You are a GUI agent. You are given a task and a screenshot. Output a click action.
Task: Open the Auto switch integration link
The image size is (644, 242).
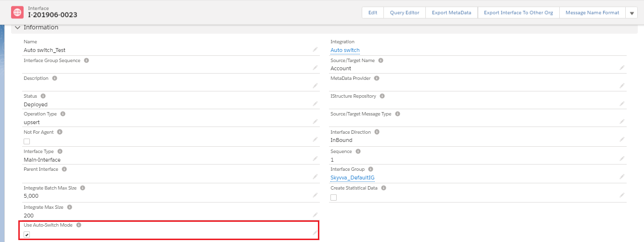345,50
